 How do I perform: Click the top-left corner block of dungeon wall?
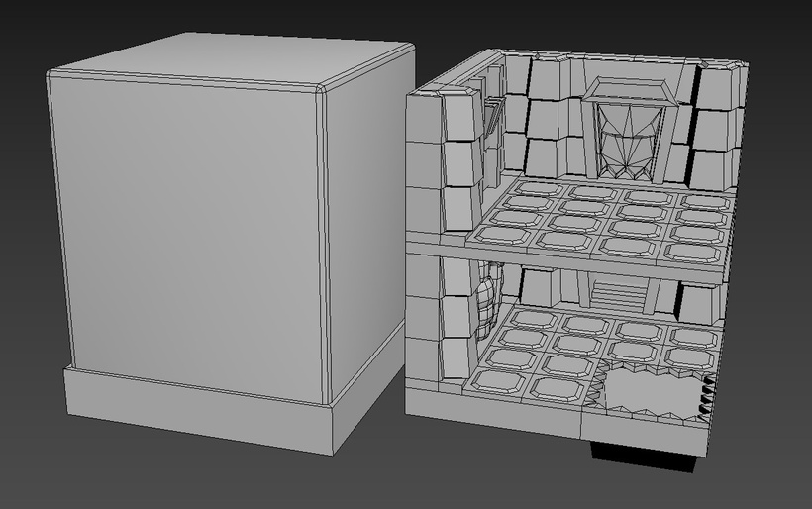click(424, 116)
